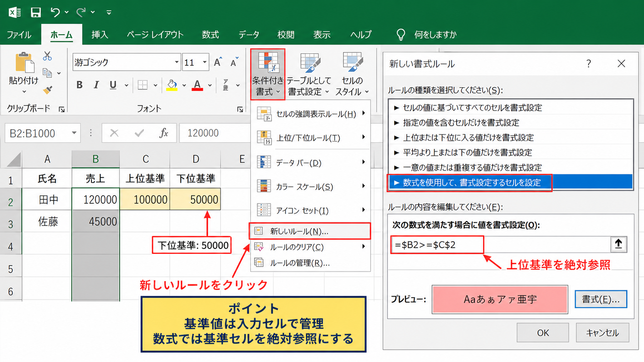
Task: Click キャンセル in the new rule dialog
Action: 602,333
